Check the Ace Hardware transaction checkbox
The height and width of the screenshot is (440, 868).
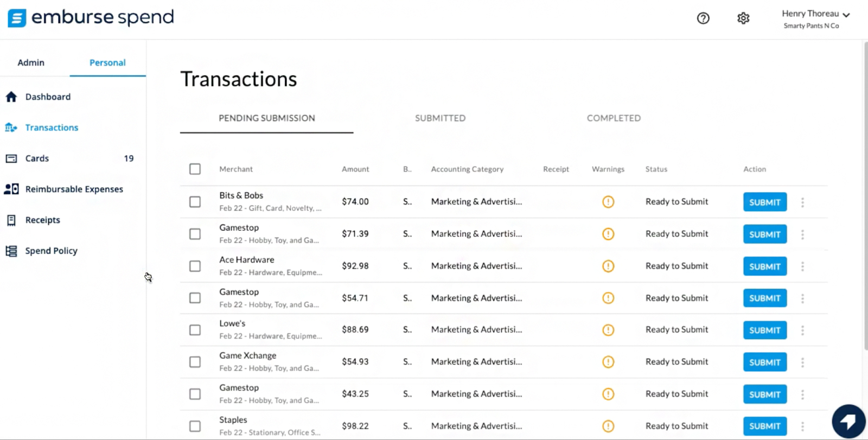[195, 266]
